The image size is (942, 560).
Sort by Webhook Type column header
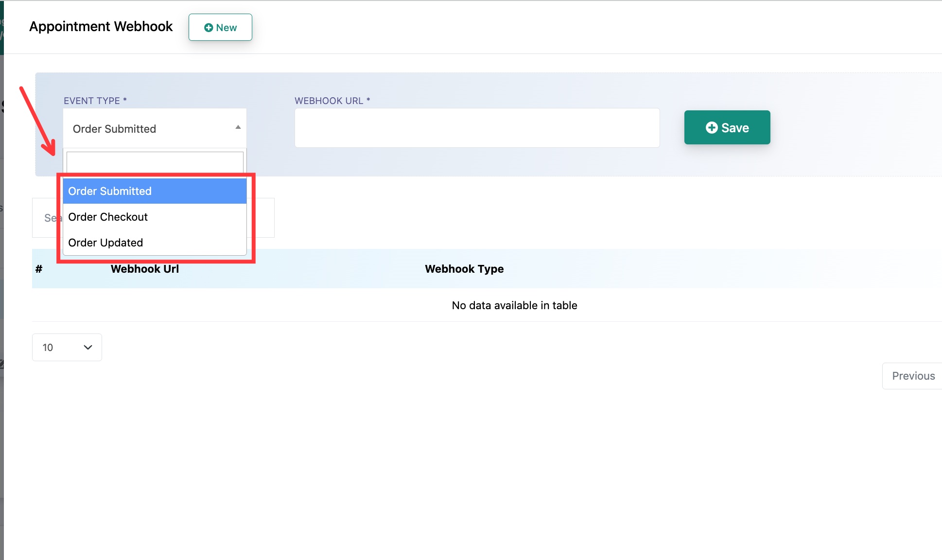point(464,269)
